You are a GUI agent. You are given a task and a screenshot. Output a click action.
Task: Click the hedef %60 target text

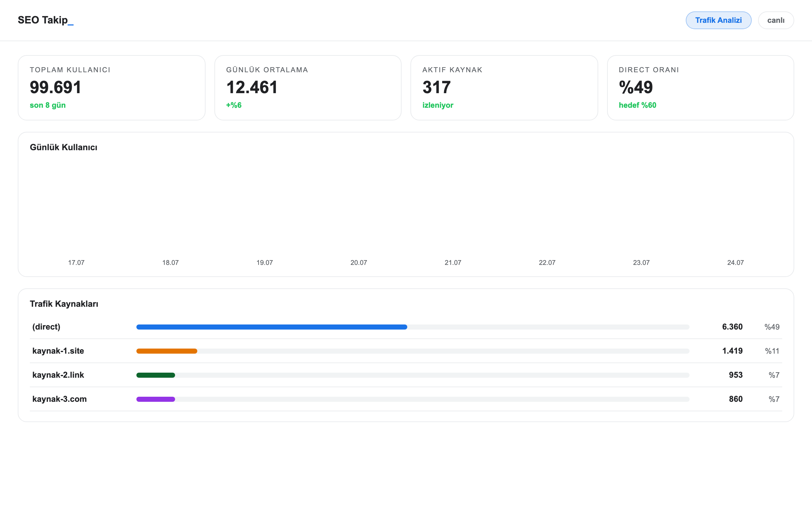tap(637, 105)
